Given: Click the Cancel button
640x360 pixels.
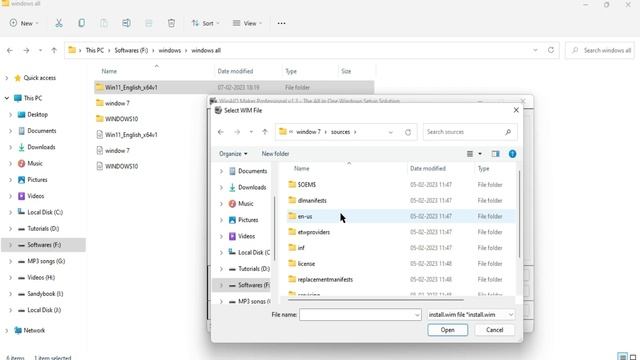Looking at the screenshot, I should [494, 330].
